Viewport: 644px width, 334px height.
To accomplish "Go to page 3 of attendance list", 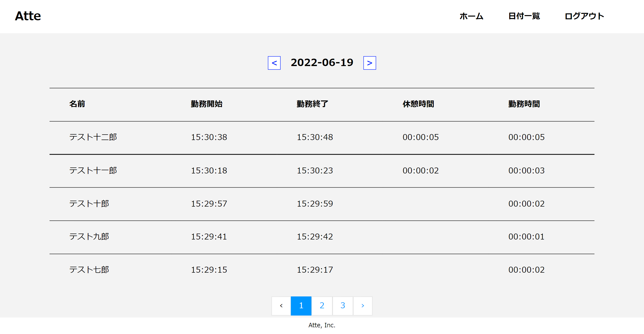I will (x=343, y=306).
